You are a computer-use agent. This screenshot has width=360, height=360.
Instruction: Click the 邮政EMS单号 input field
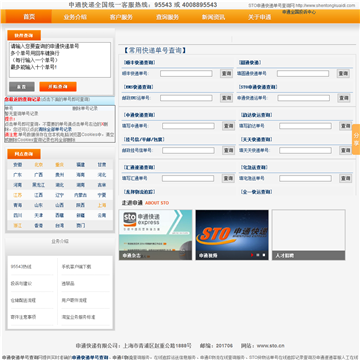[x=186, y=98]
